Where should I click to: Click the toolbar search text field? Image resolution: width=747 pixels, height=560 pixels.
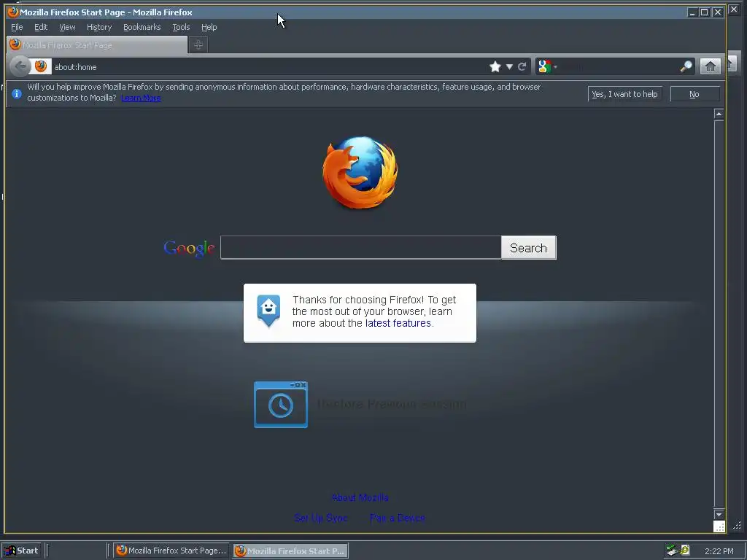click(619, 66)
